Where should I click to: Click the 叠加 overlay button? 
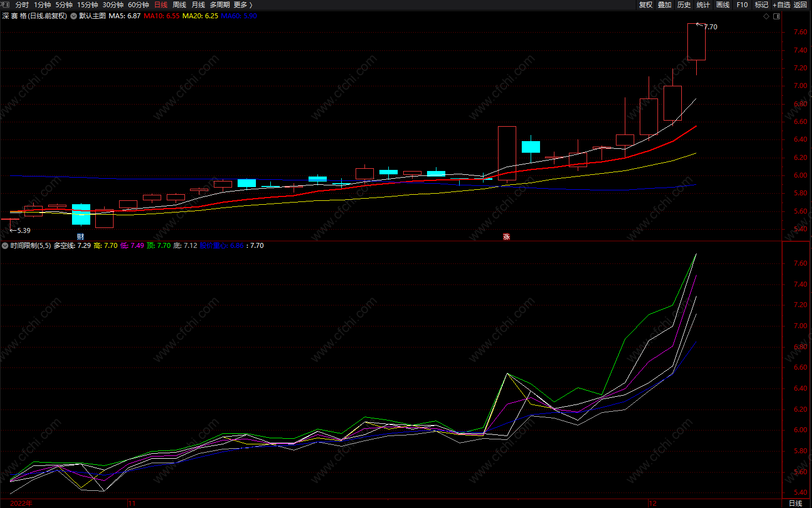coord(665,4)
